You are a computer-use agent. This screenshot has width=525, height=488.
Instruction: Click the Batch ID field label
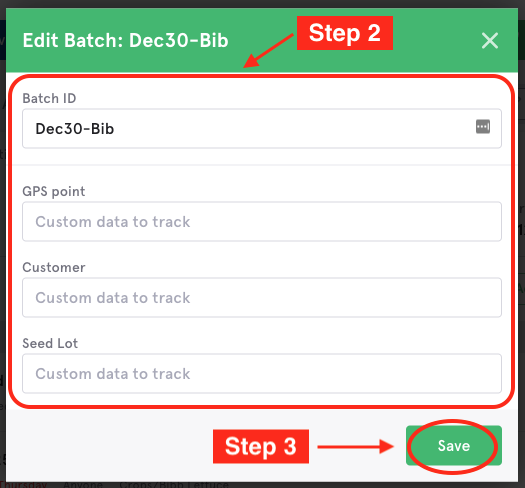pyautogui.click(x=49, y=98)
